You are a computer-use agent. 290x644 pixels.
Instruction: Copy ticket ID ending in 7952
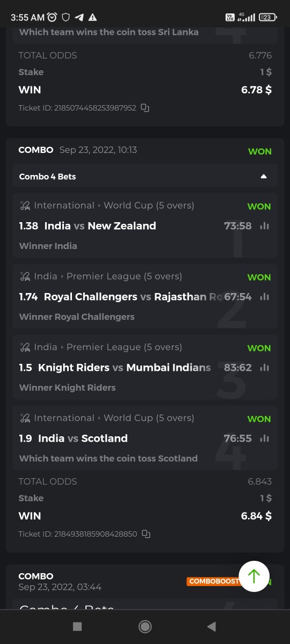[145, 108]
